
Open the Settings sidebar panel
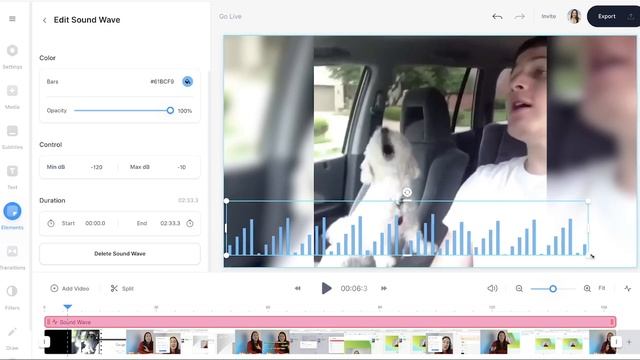pyautogui.click(x=12, y=56)
